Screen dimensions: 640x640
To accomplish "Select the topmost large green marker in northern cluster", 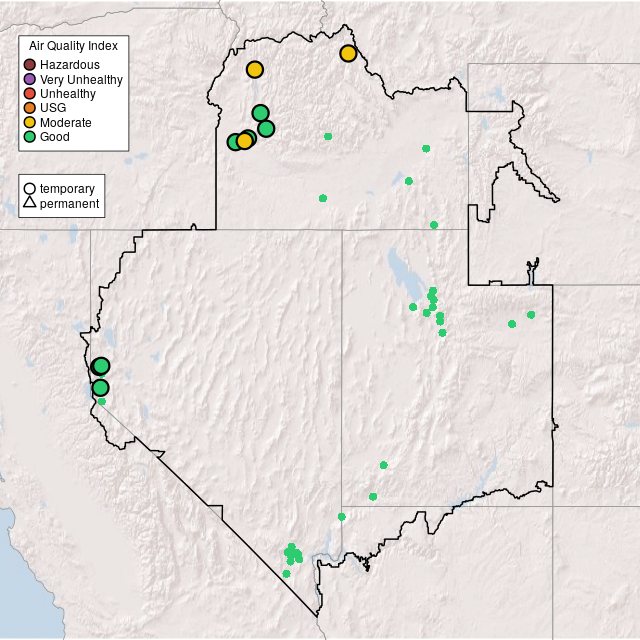I will [260, 113].
